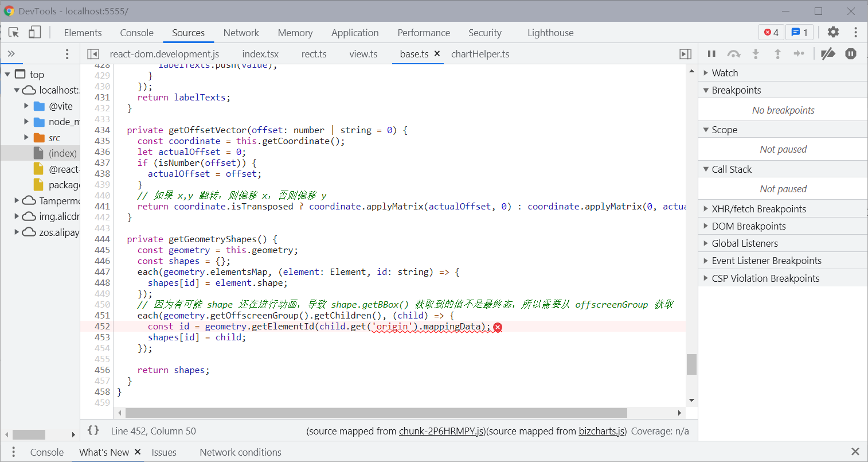Open the DevTools three-dot customize menu
The width and height of the screenshot is (868, 462).
tap(855, 32)
